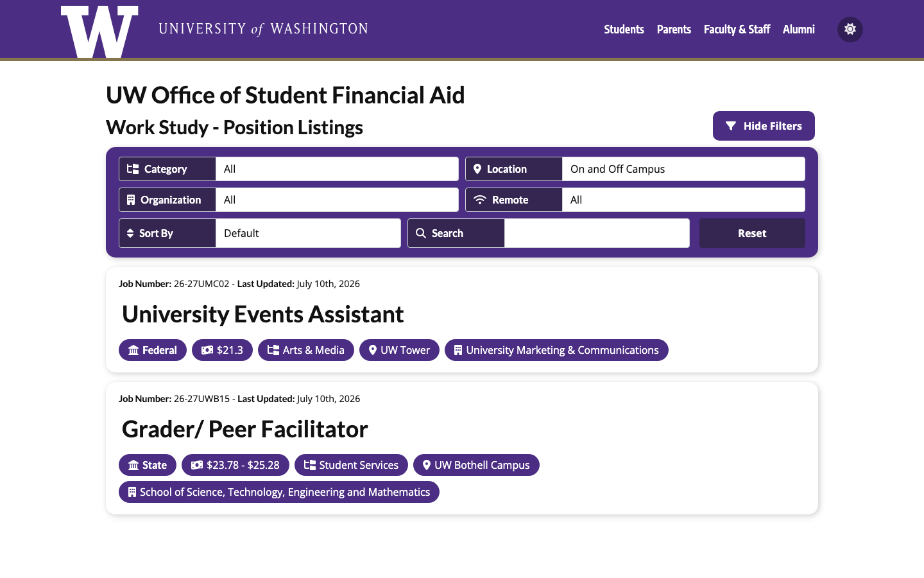The width and height of the screenshot is (924, 578).
Task: Click the $23.78 - $25.28 pay tag
Action: 235,465
